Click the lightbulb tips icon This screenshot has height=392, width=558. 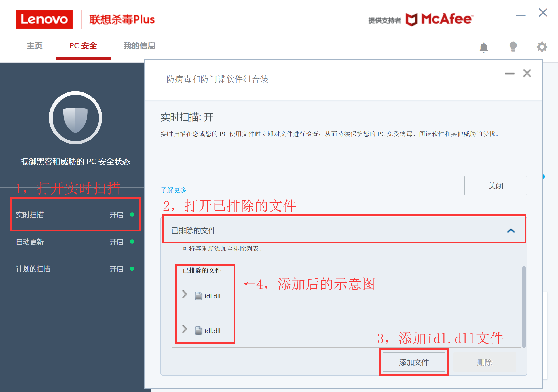513,47
